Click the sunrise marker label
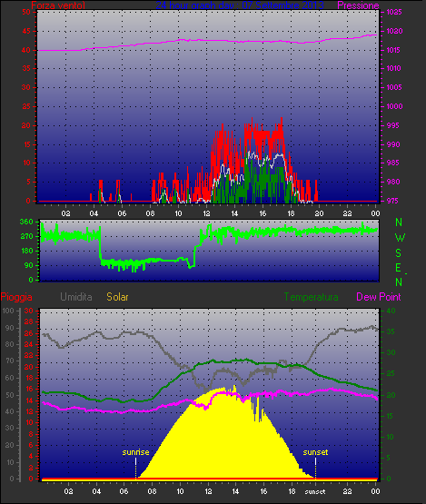 pyautogui.click(x=135, y=452)
